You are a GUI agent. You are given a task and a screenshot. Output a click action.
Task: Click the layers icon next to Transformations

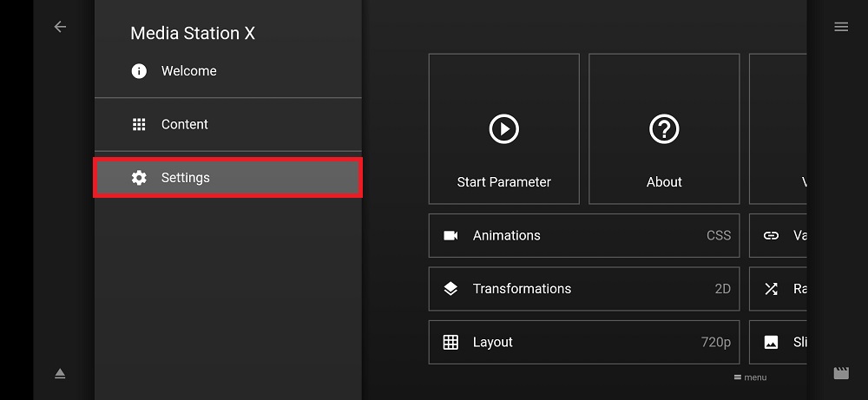pos(450,289)
